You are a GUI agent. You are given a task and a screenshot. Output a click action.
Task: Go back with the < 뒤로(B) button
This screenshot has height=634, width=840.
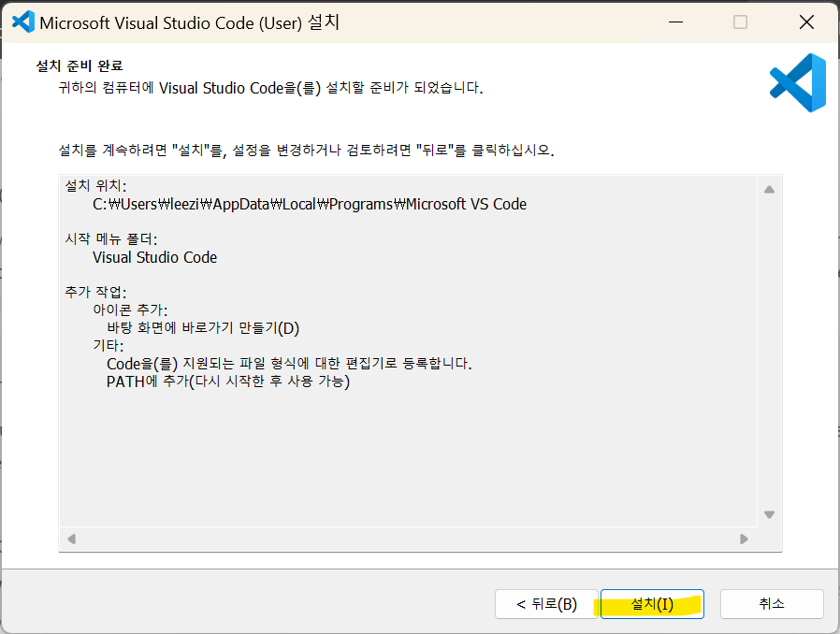[x=546, y=604]
